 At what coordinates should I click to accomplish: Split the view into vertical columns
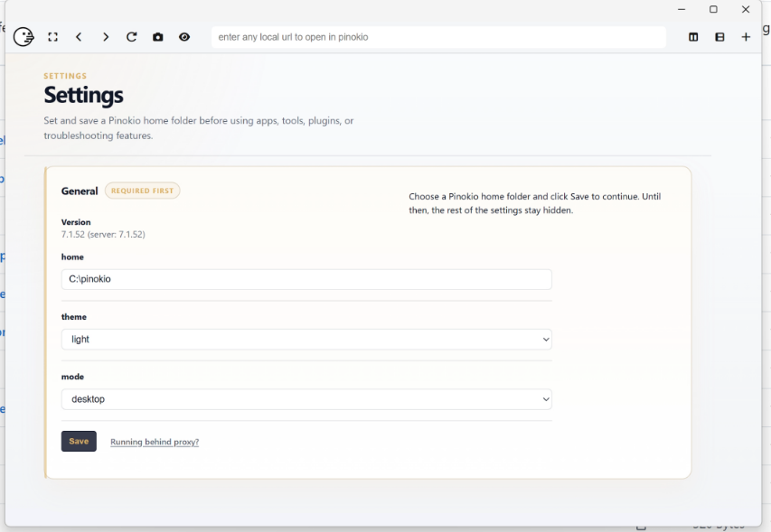coord(693,37)
